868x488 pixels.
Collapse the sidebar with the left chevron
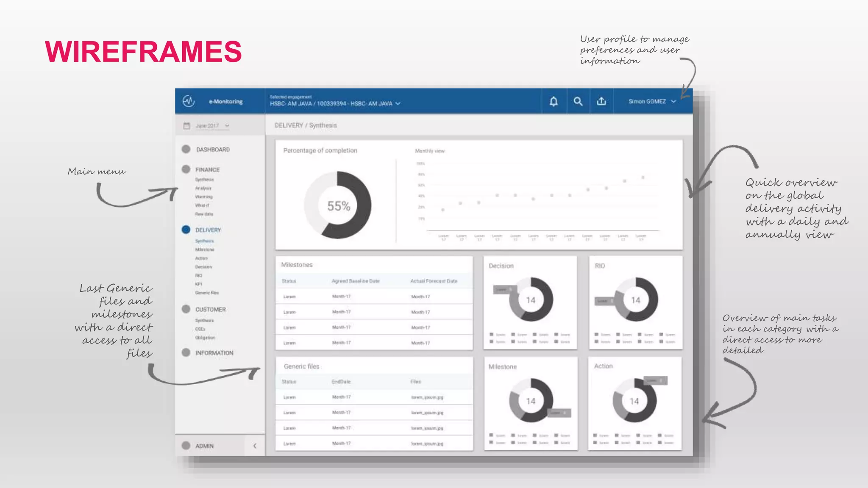click(255, 446)
